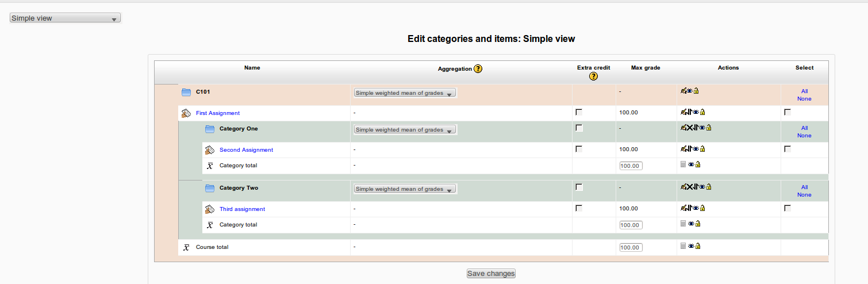Viewport: 868px width, 284px height.
Task: Click lock icon for Third assignment
Action: [702, 208]
